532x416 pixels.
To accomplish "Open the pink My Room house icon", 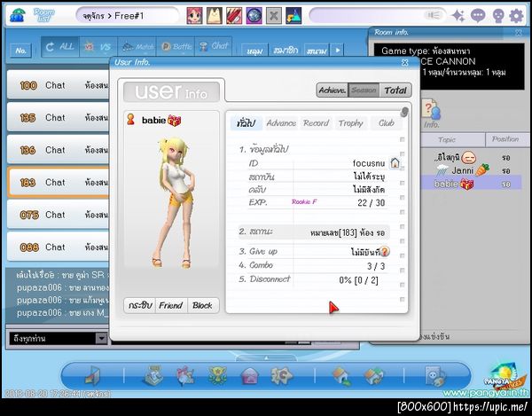I will click(x=249, y=376).
